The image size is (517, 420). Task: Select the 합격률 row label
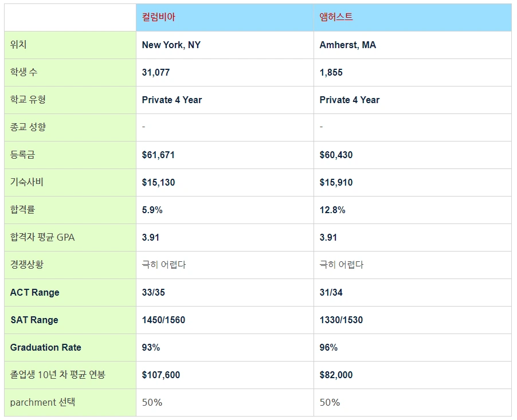pyautogui.click(x=22, y=210)
